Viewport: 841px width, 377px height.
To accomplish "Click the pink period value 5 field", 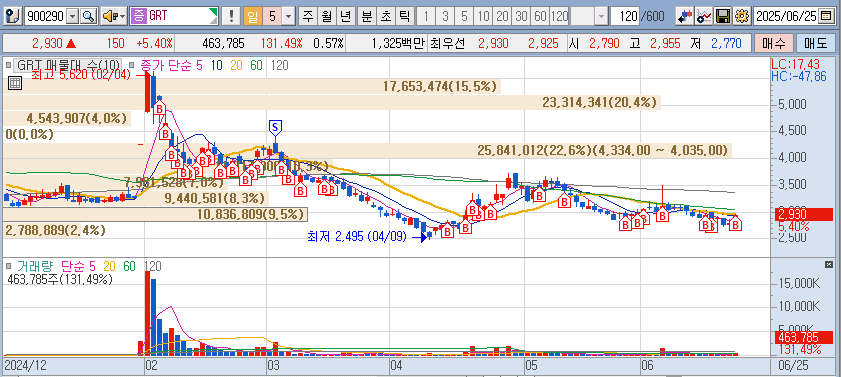I will coord(272,16).
